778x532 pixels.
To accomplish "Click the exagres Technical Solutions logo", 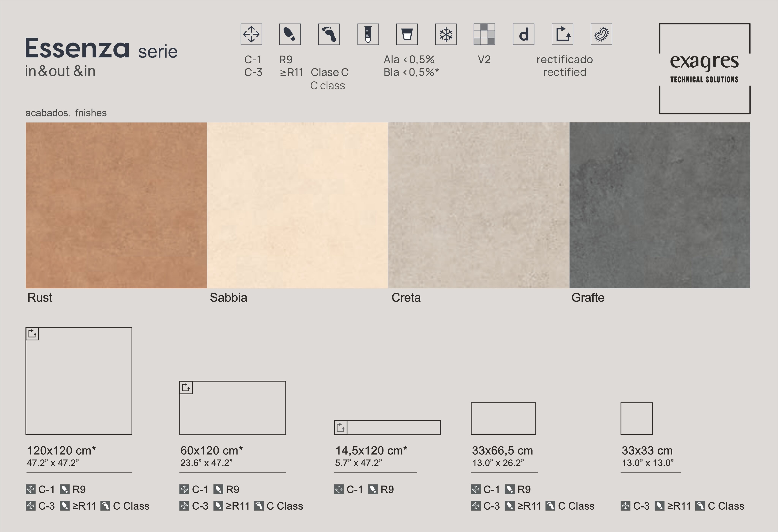I will coord(704,69).
